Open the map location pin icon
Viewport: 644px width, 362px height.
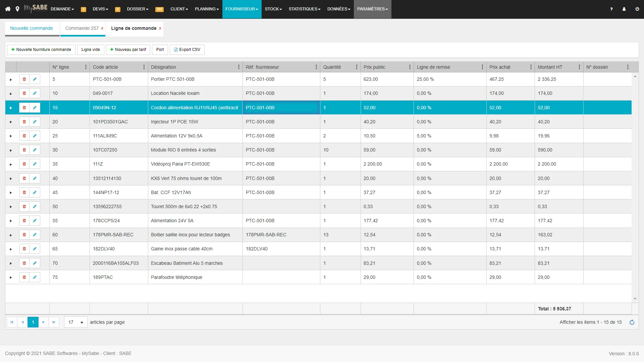pos(17,9)
